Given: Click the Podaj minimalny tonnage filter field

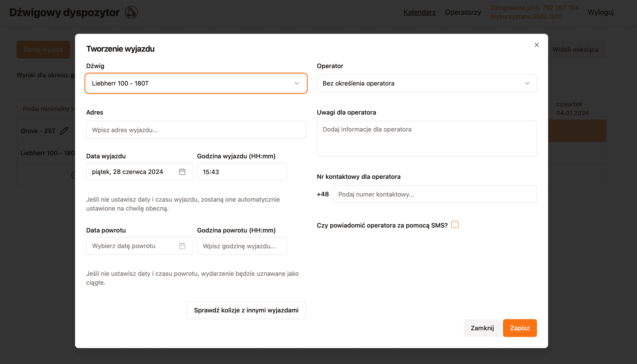Looking at the screenshot, I should [46, 109].
